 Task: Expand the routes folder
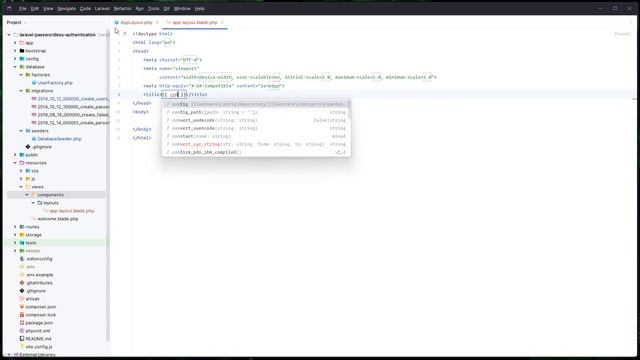[x=15, y=227]
